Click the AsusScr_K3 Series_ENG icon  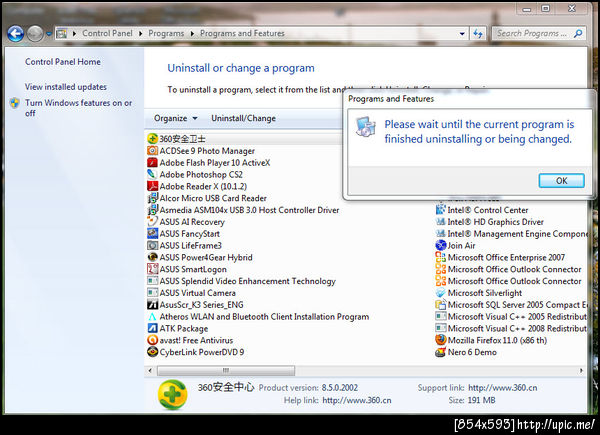153,305
